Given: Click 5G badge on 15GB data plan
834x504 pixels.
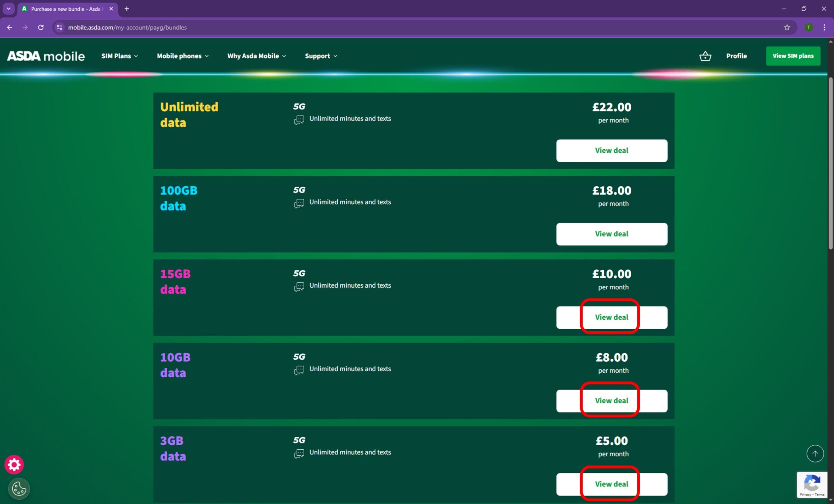Looking at the screenshot, I should 299,273.
